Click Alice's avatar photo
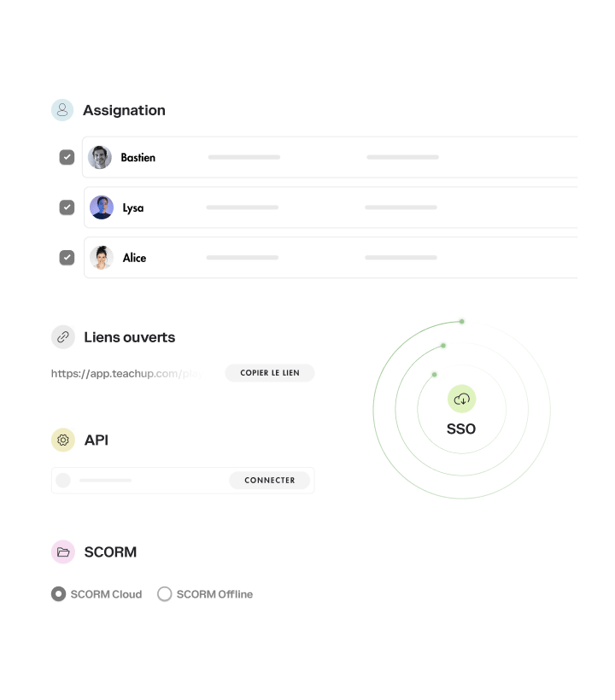 point(102,258)
